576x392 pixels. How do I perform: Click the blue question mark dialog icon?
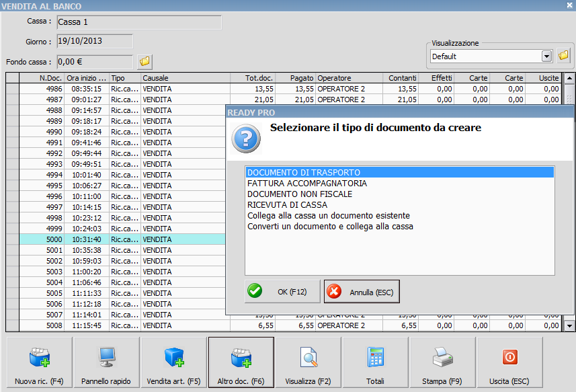pos(246,139)
